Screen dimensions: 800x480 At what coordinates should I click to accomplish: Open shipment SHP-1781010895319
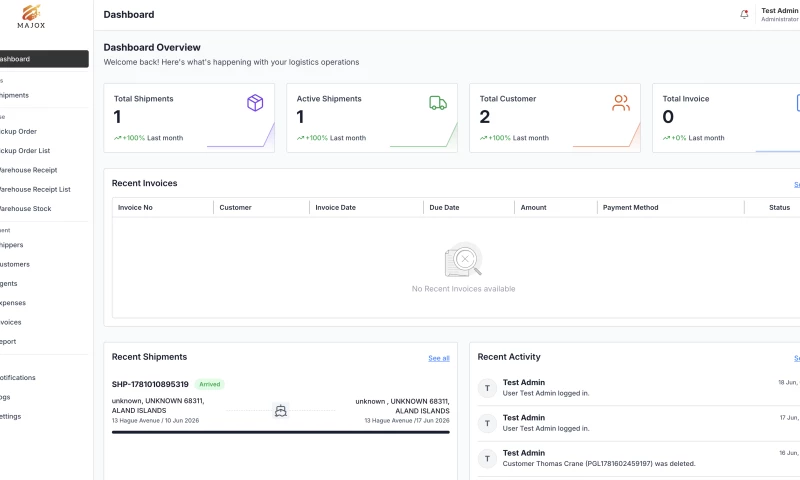(x=150, y=384)
